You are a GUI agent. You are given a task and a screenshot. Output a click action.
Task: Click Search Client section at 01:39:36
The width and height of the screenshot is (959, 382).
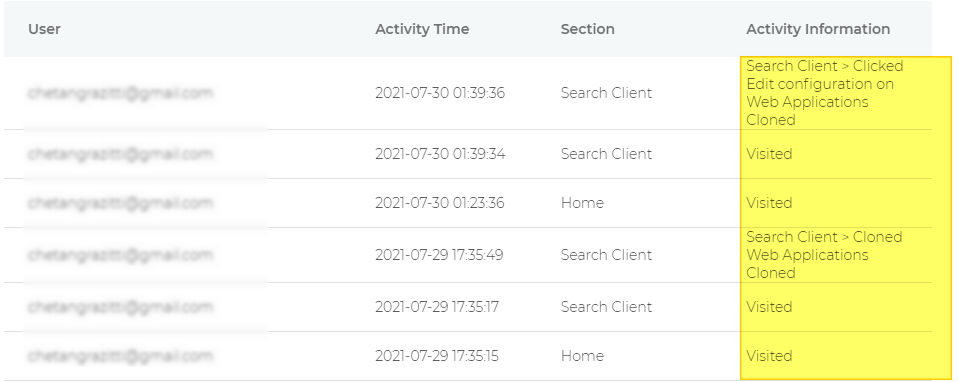point(606,93)
